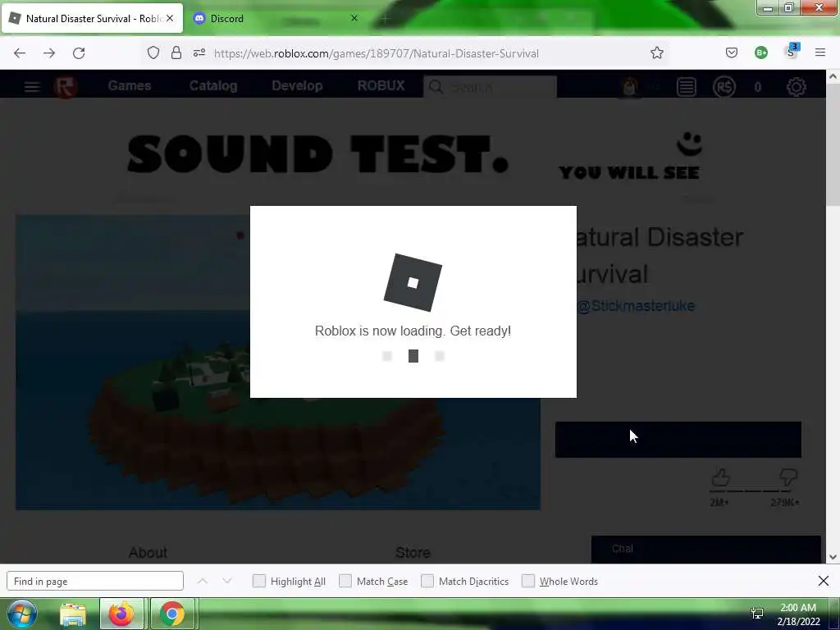Enable the Highlight All checkbox
This screenshot has height=630, width=840.
coord(258,581)
